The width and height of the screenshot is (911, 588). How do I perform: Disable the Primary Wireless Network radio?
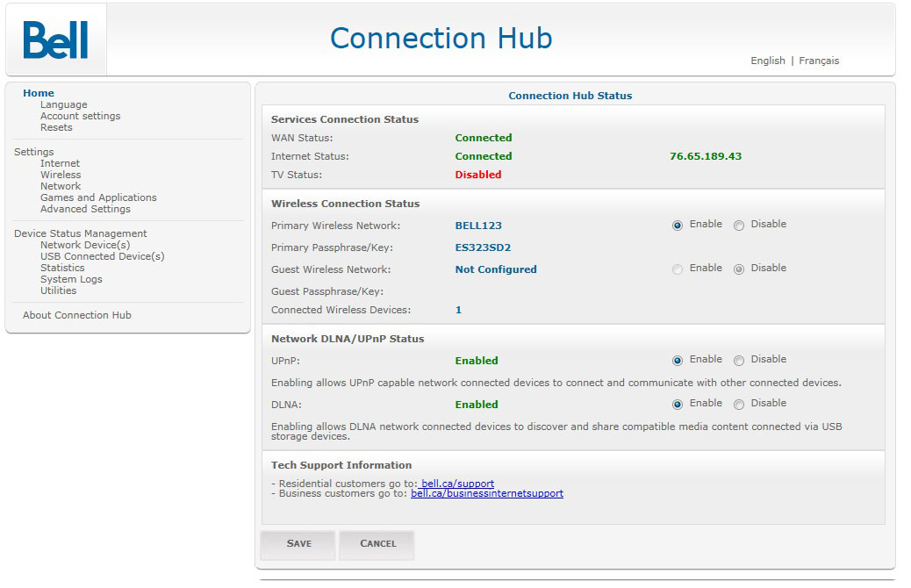pos(739,226)
